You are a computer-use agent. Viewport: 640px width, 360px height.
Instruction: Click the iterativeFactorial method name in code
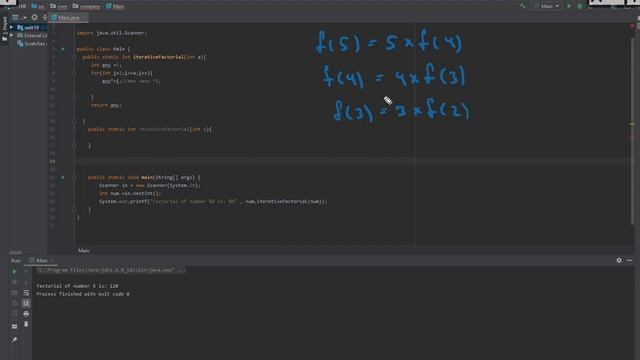[158, 57]
